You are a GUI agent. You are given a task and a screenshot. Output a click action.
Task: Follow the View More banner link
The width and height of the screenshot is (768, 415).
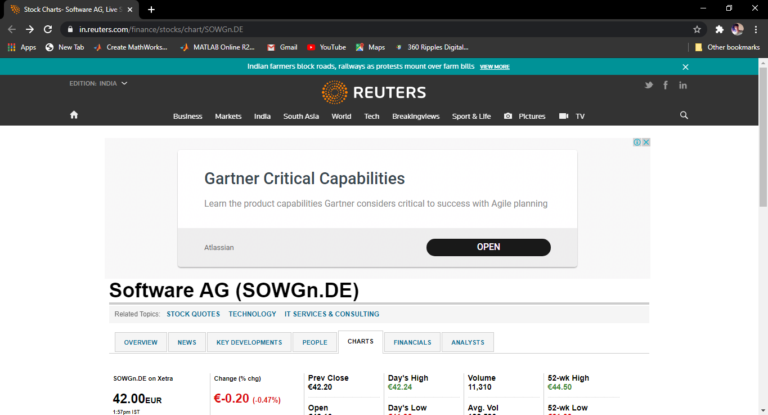(x=494, y=67)
